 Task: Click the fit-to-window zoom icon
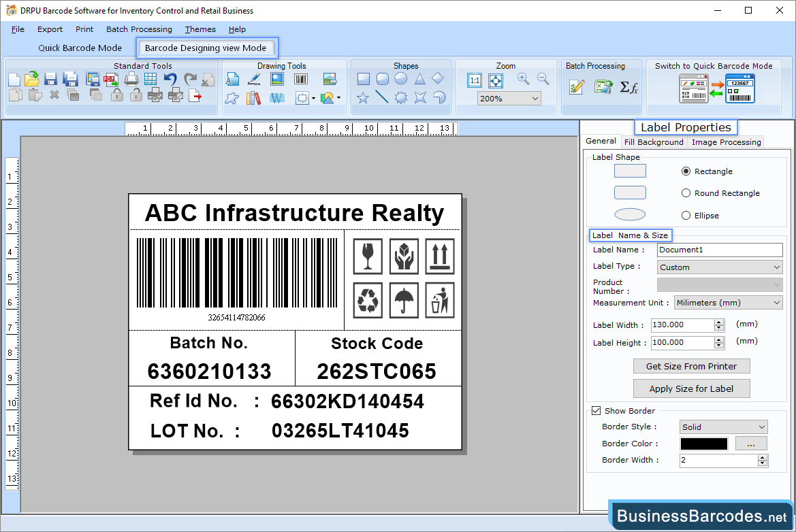click(496, 80)
